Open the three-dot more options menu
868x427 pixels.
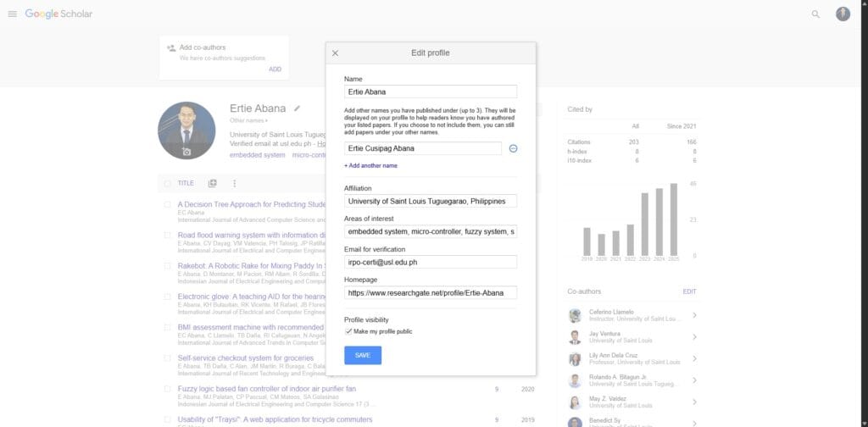[x=234, y=183]
